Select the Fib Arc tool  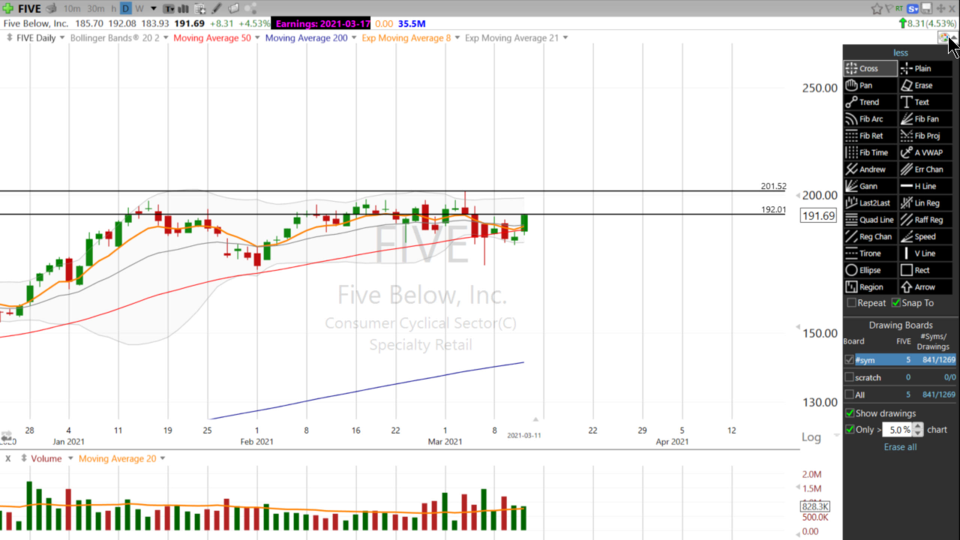(870, 119)
